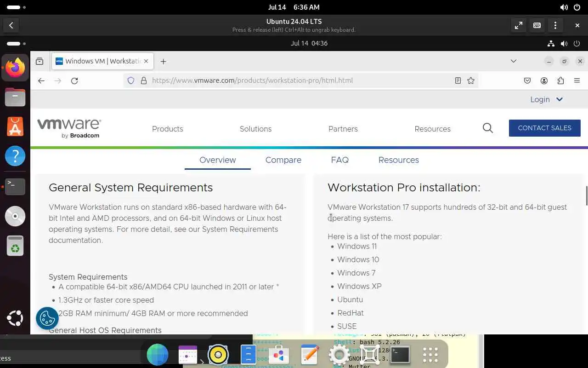Bookmark this page with the star
This screenshot has width=588, height=368.
click(471, 80)
